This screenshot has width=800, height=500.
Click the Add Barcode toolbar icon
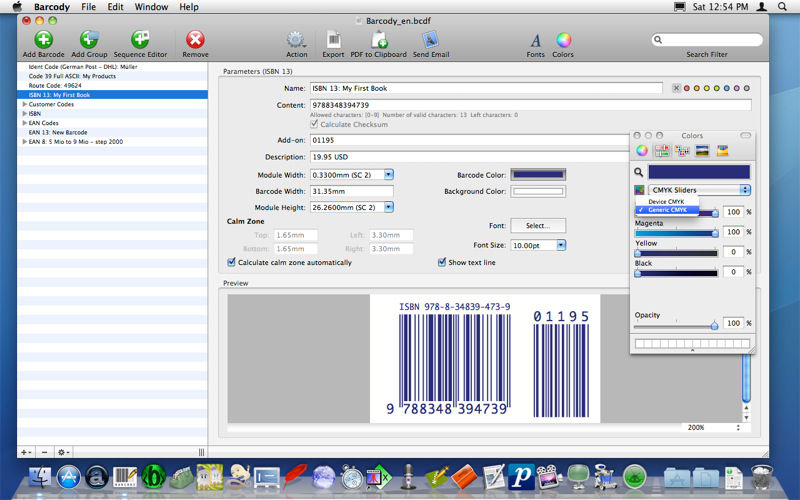43,40
